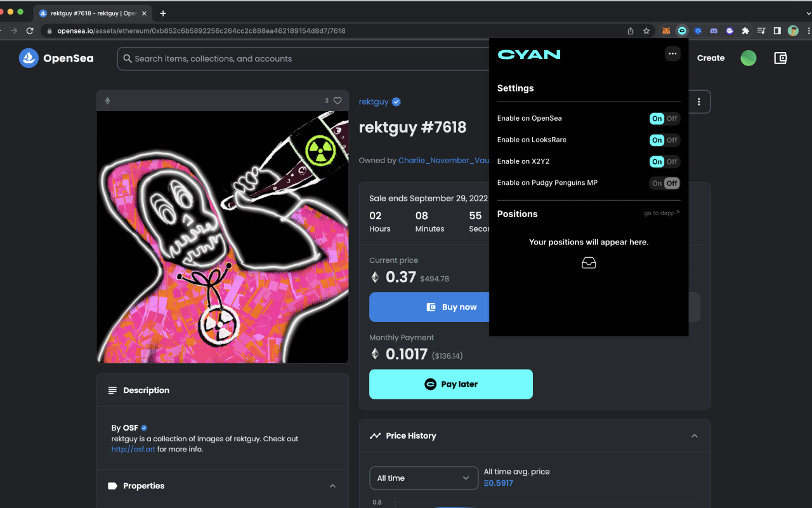Open the Extensions puzzle-piece menu
This screenshot has height=508, width=812.
click(x=745, y=30)
